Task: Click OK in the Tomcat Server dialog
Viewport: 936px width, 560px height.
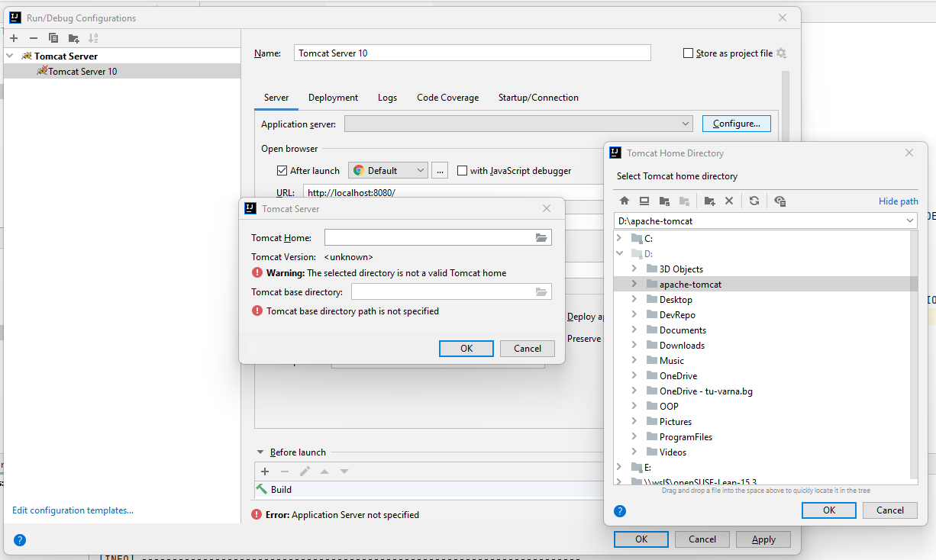Action: (x=466, y=348)
